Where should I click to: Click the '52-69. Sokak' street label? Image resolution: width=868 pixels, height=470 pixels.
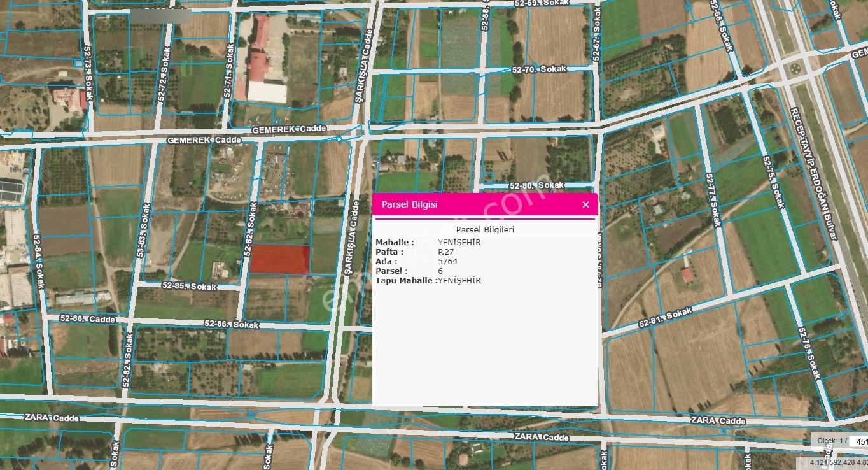pos(540,3)
